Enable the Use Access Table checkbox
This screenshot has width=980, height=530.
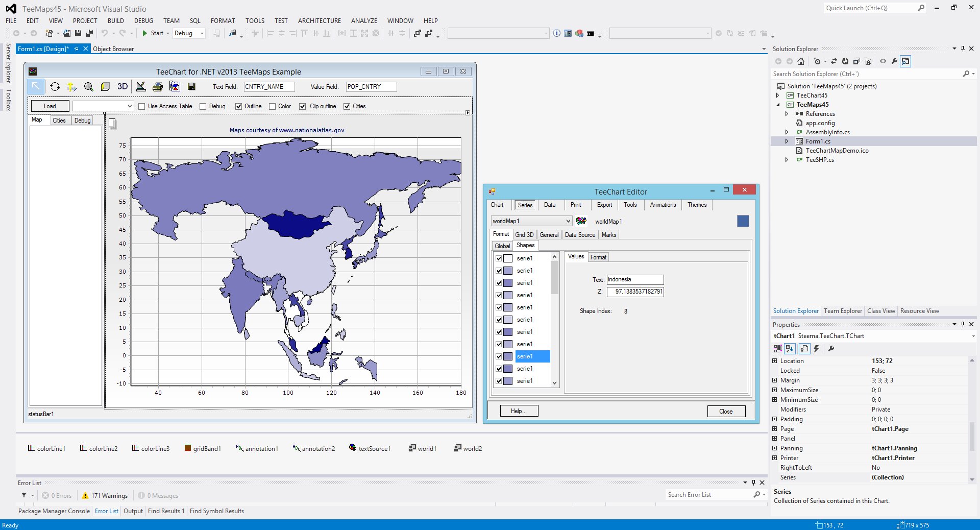[142, 106]
